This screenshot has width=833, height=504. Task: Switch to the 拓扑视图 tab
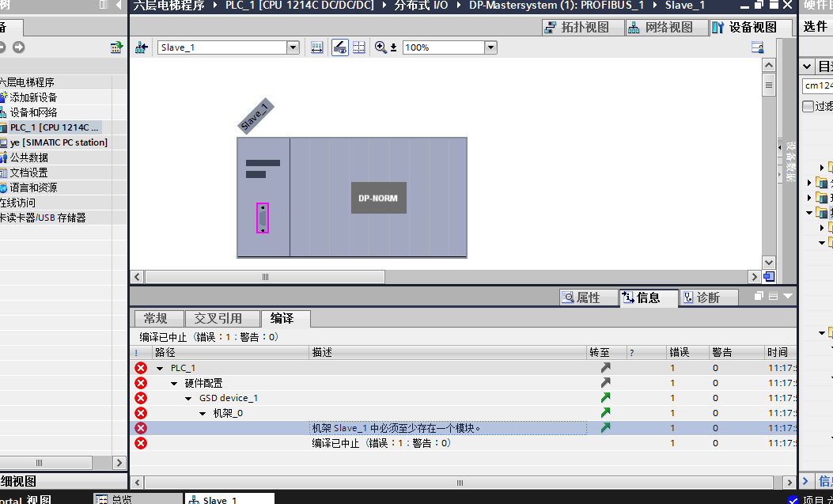pos(583,27)
